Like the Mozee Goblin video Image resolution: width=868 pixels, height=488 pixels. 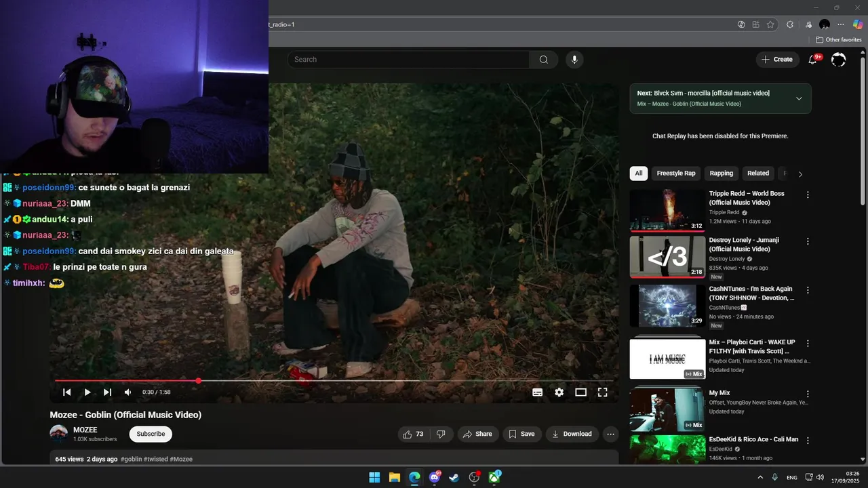[414, 434]
